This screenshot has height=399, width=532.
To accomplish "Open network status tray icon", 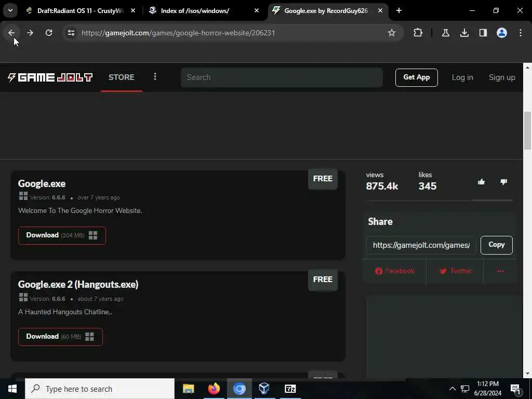I will click(x=465, y=389).
